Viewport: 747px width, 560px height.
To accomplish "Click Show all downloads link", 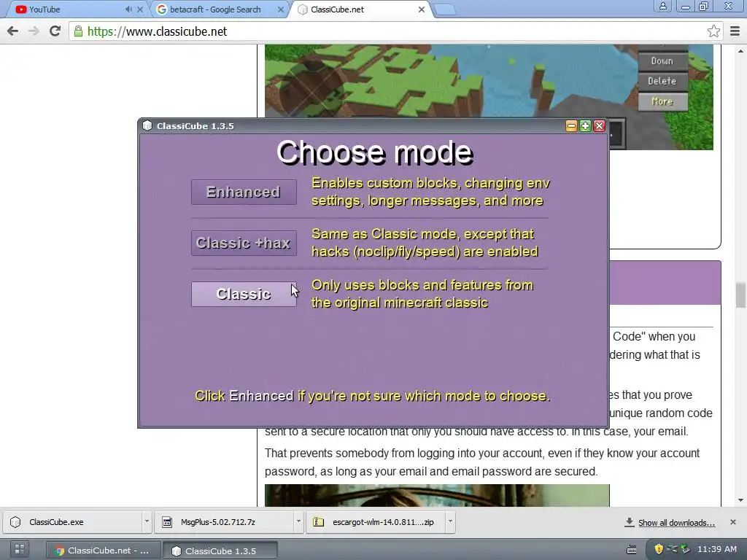I will pyautogui.click(x=676, y=523).
